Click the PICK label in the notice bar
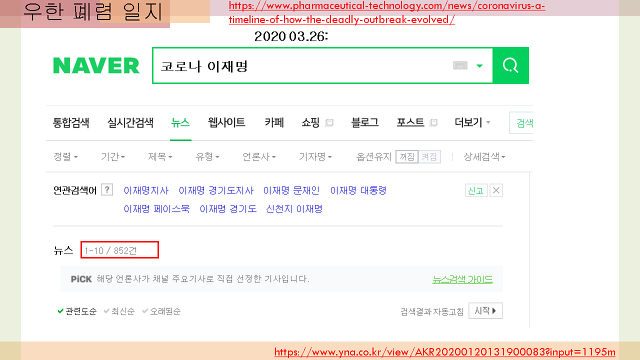Screen dimensions: 640x360 tap(81, 279)
